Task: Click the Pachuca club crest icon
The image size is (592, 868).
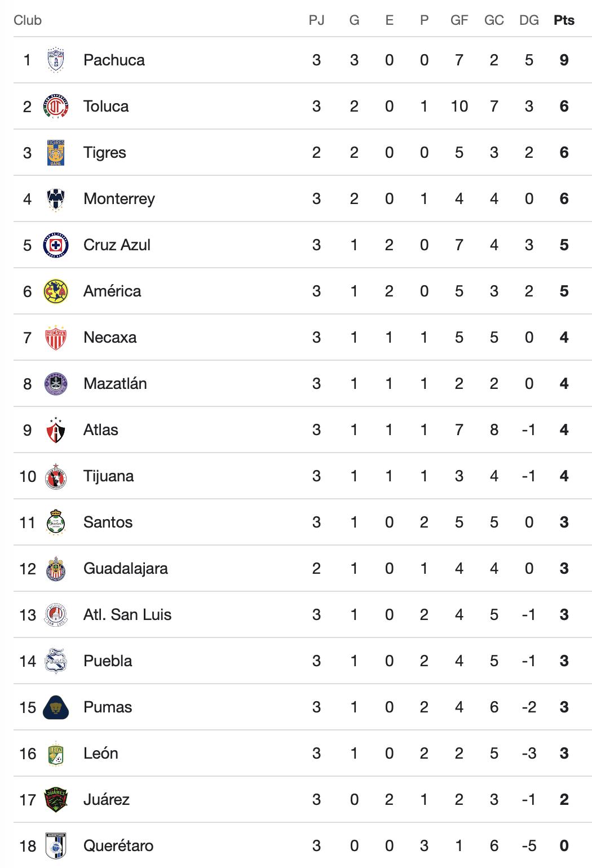Action: click(x=56, y=60)
